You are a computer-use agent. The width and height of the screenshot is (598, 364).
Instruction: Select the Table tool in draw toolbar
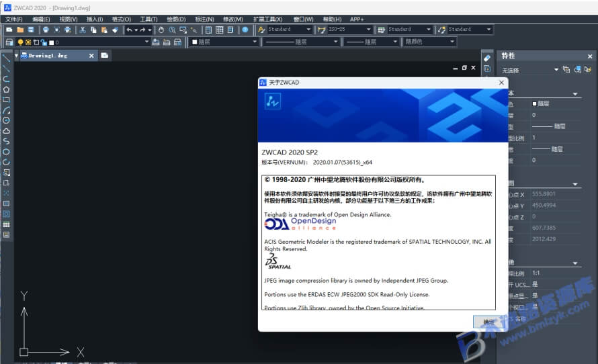pyautogui.click(x=6, y=224)
